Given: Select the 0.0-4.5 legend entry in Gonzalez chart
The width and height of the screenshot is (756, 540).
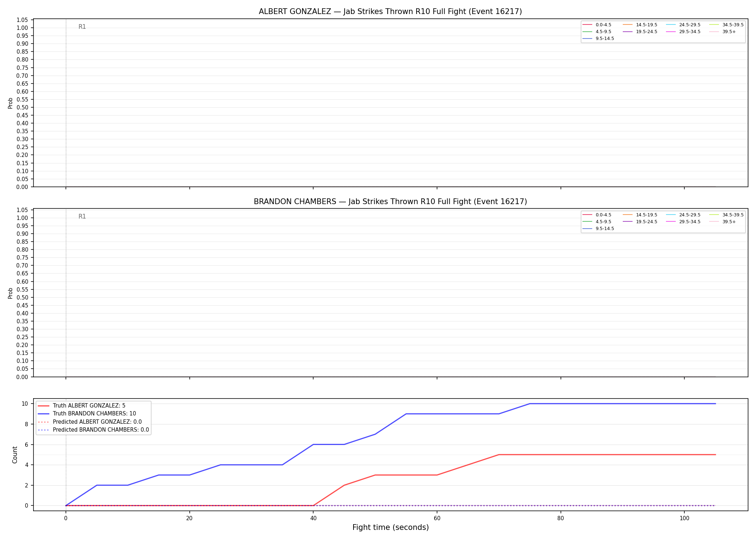Looking at the screenshot, I should tap(597, 25).
